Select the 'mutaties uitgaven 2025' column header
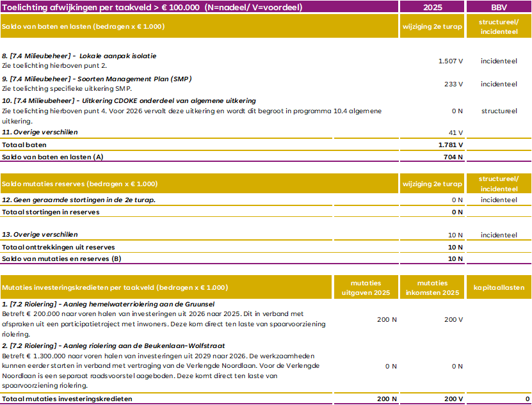 coord(366,287)
